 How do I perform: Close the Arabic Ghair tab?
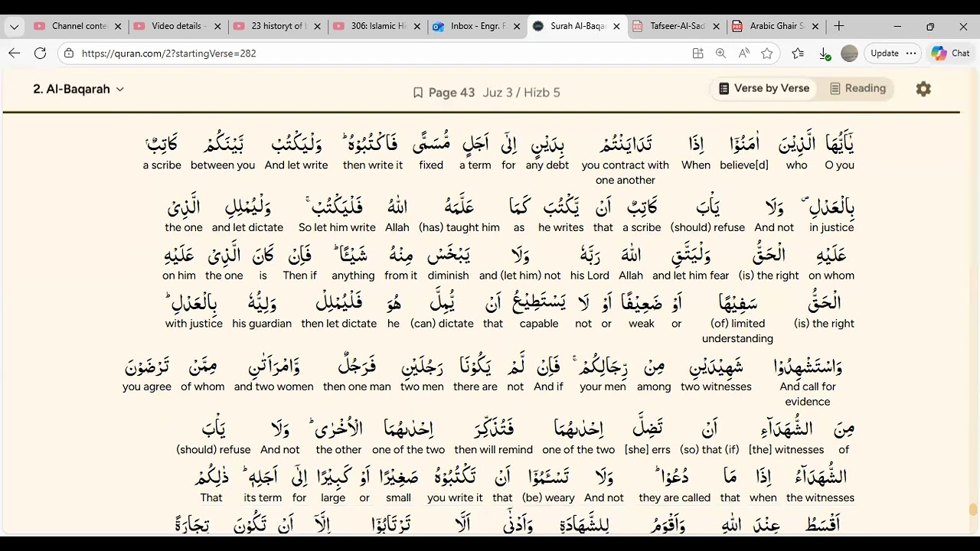click(x=815, y=26)
